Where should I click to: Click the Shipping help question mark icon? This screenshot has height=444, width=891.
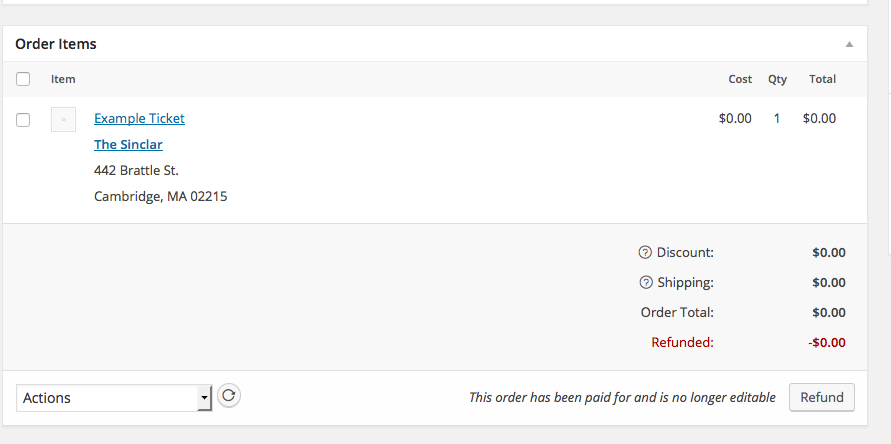pyautogui.click(x=646, y=283)
